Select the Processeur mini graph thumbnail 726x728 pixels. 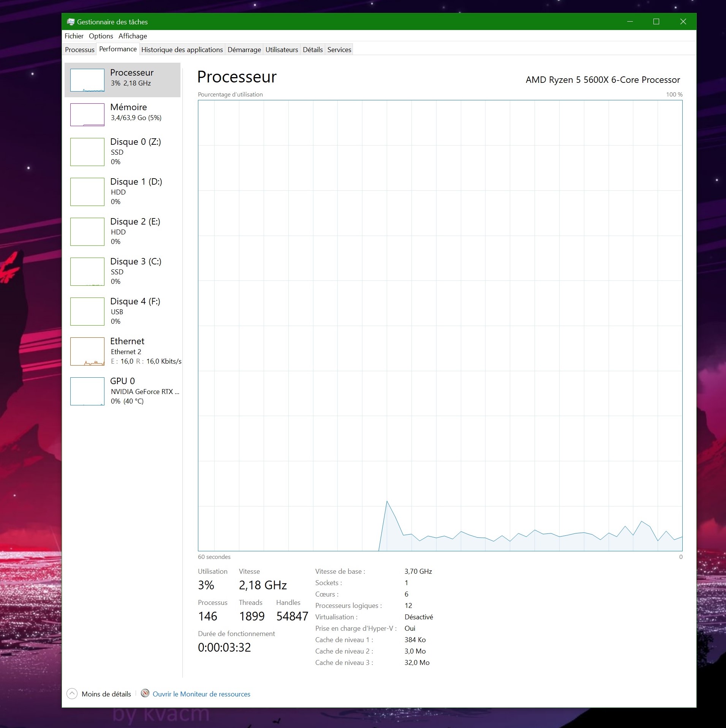click(x=87, y=80)
